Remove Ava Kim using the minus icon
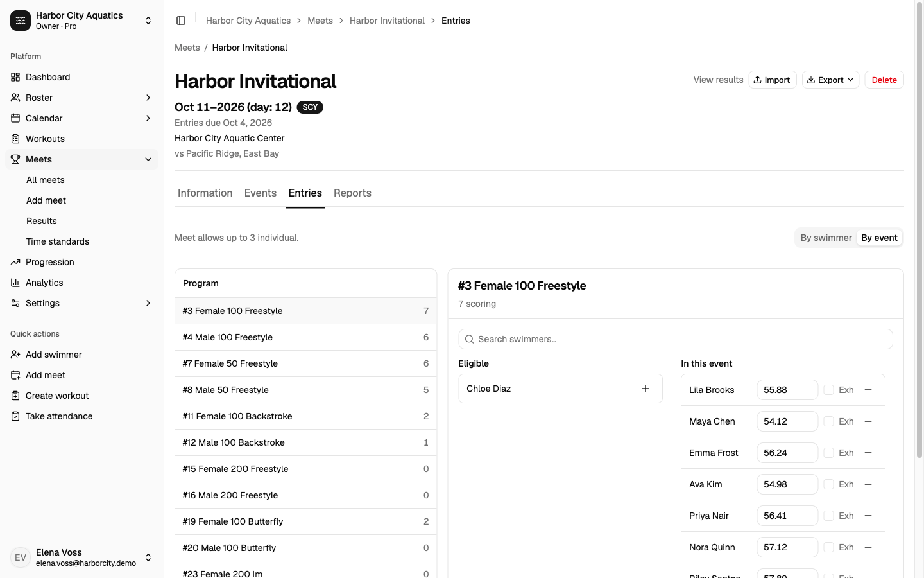 [868, 484]
